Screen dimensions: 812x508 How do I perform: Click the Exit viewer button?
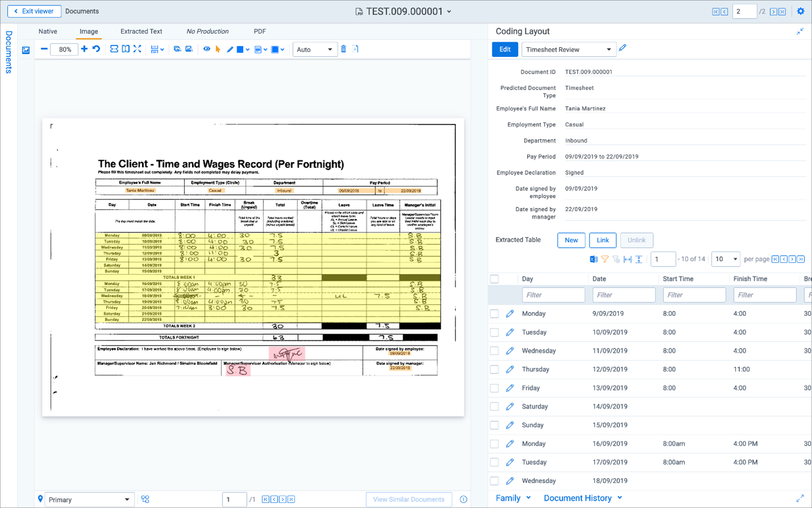pyautogui.click(x=34, y=11)
